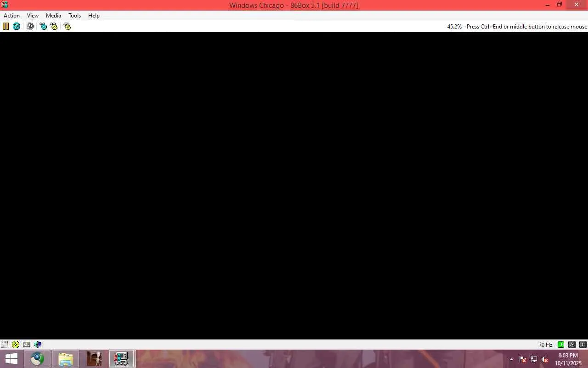Open machine settings via last toolbar icon

pos(67,26)
